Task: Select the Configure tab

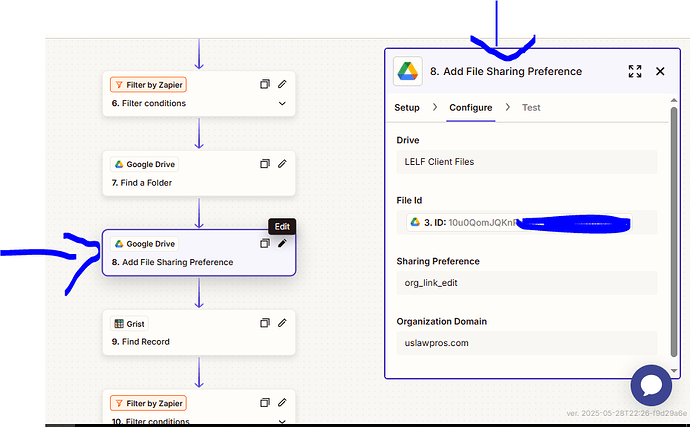Action: click(470, 107)
